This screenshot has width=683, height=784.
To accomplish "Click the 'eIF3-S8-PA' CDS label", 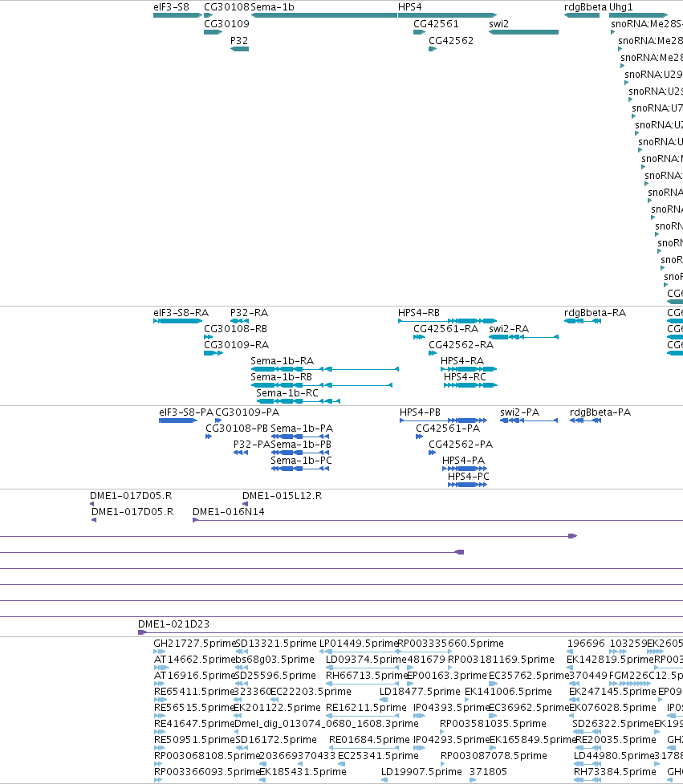I will 186,412.
